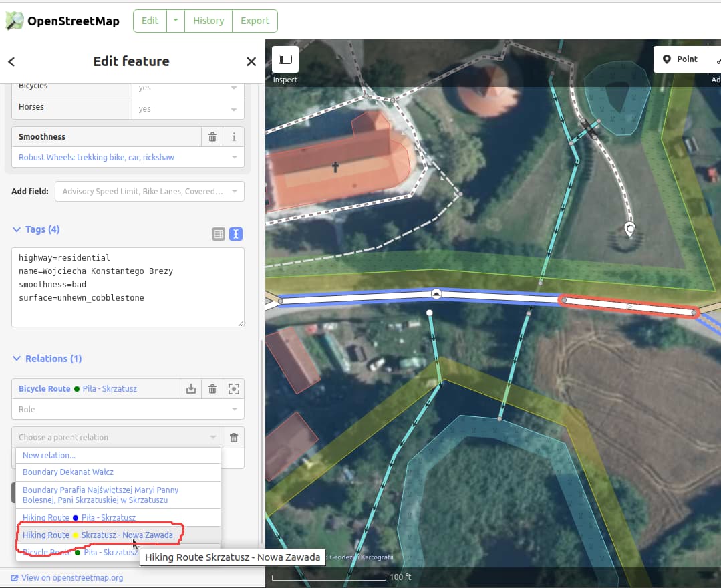Remove the new parent relation row

pyautogui.click(x=234, y=438)
